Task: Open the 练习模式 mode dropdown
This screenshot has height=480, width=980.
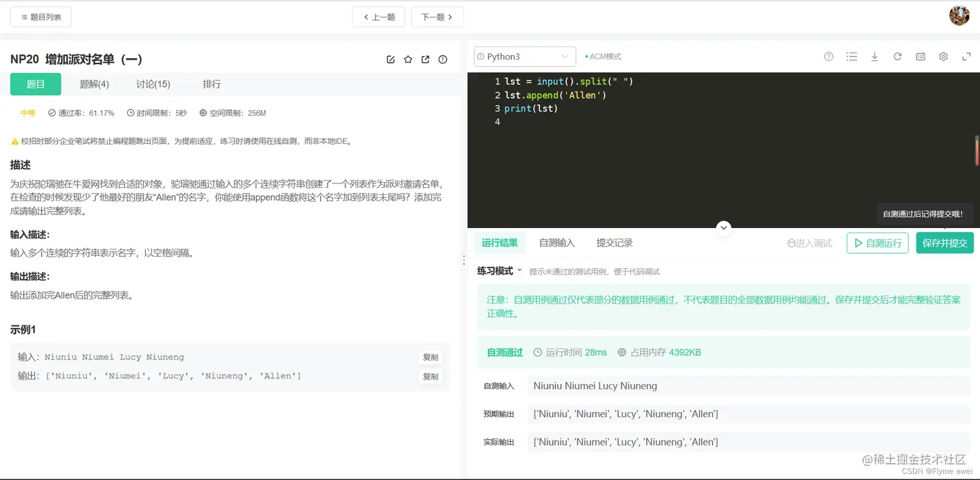Action: 499,271
